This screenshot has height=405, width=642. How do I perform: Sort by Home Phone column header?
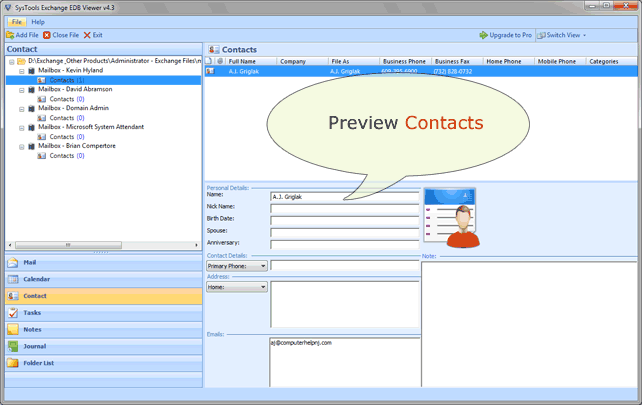(x=509, y=61)
